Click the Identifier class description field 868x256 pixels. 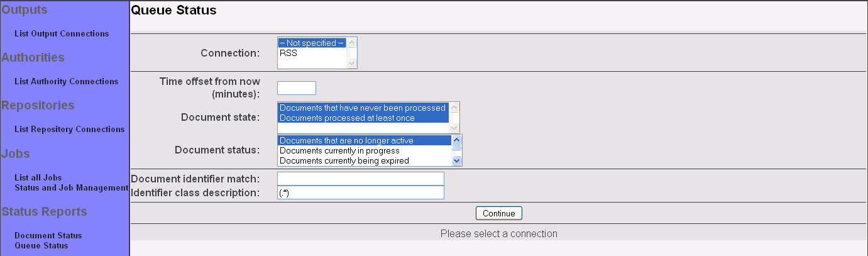point(361,192)
